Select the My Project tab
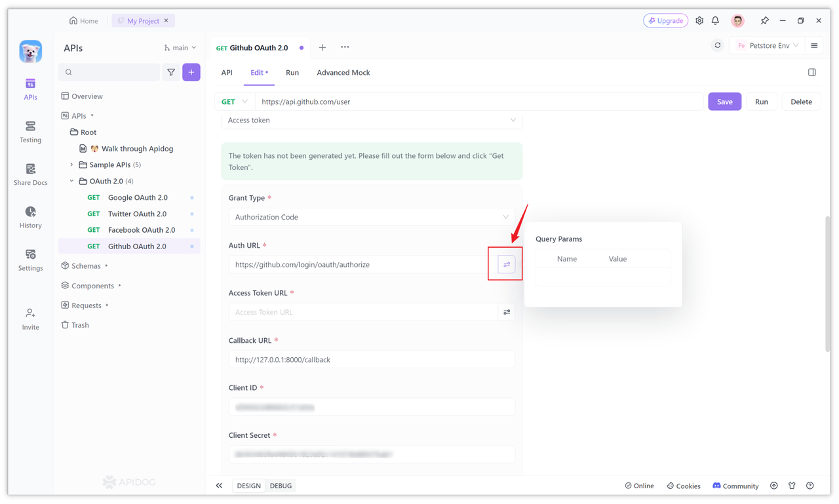Image resolution: width=839 pixels, height=504 pixels. (x=143, y=21)
